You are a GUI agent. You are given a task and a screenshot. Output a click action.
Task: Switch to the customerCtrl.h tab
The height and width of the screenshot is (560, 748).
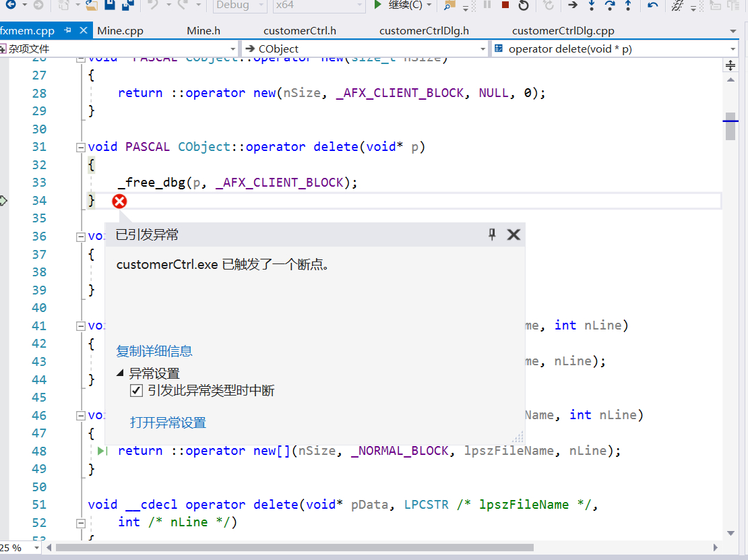(300, 31)
